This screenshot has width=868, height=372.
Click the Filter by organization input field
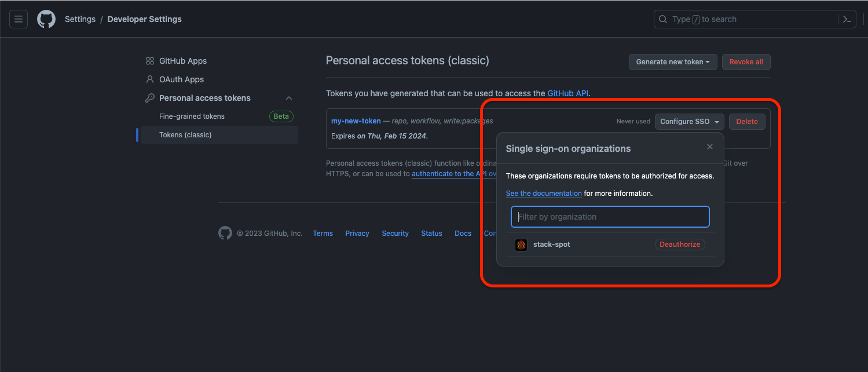(x=610, y=217)
